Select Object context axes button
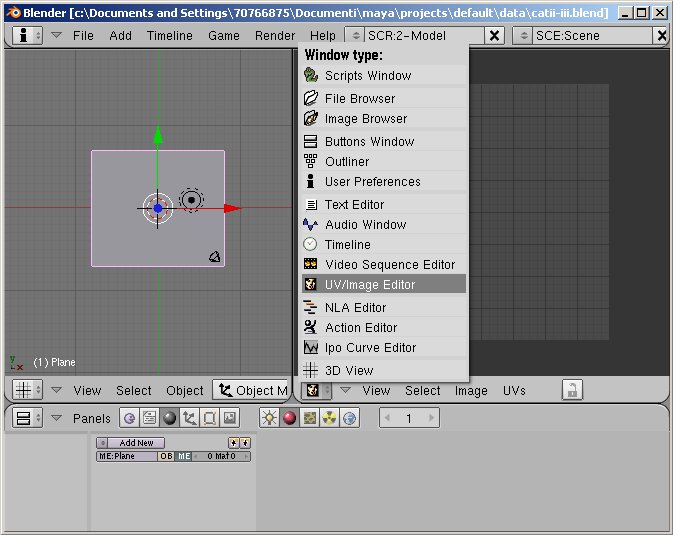The width and height of the screenshot is (673, 535). point(189,418)
